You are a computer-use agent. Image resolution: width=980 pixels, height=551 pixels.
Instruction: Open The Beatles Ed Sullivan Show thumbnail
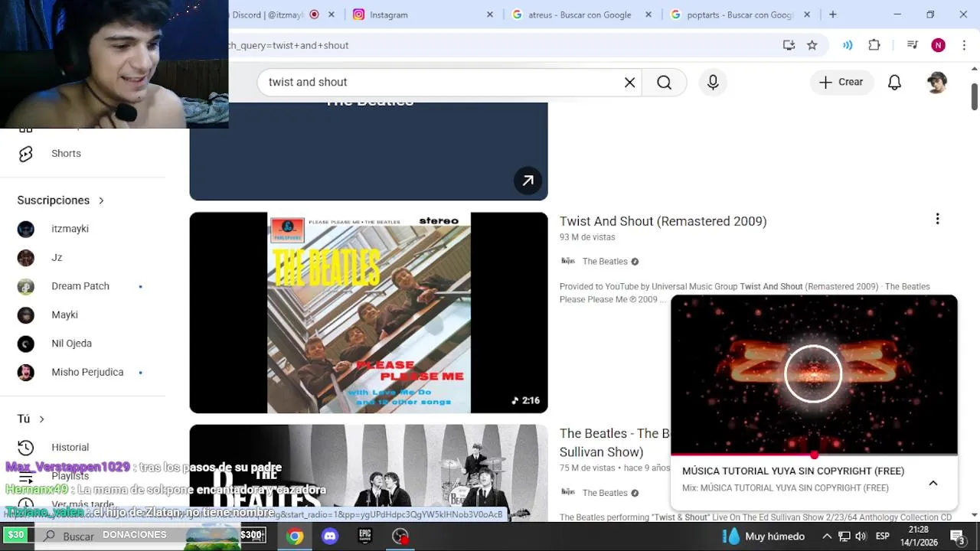(368, 473)
